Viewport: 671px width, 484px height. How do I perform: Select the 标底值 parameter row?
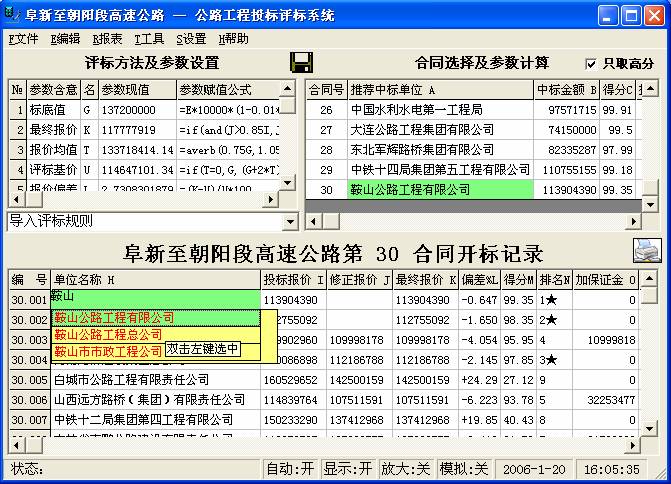pyautogui.click(x=144, y=110)
